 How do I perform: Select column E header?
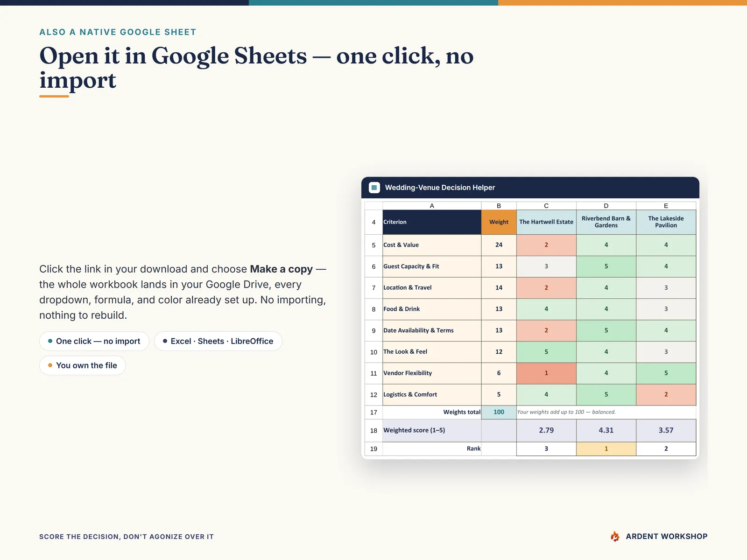click(666, 206)
